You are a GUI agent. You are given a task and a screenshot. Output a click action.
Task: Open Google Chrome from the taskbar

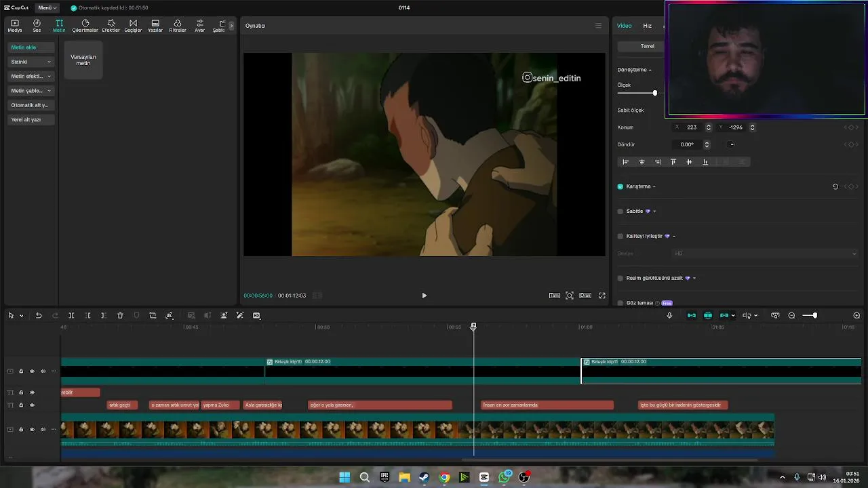click(444, 477)
